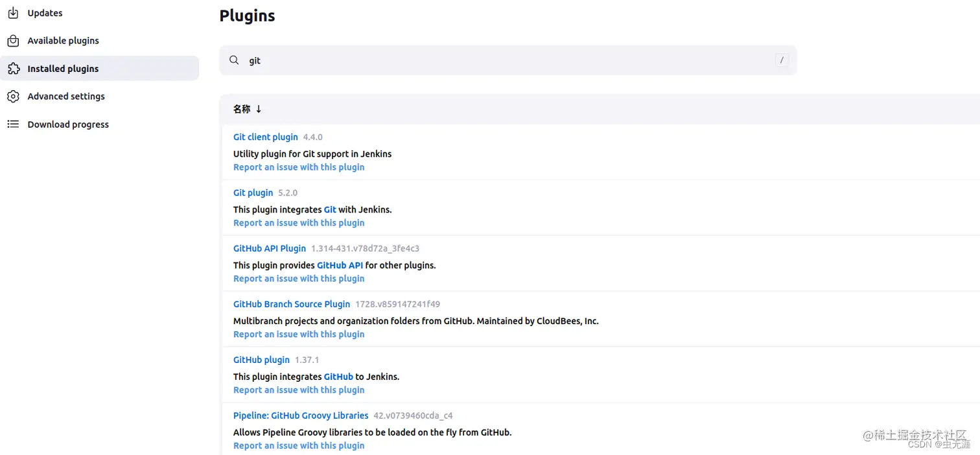This screenshot has width=980, height=455.
Task: Report an issue for Git client plugin
Action: pyautogui.click(x=299, y=167)
